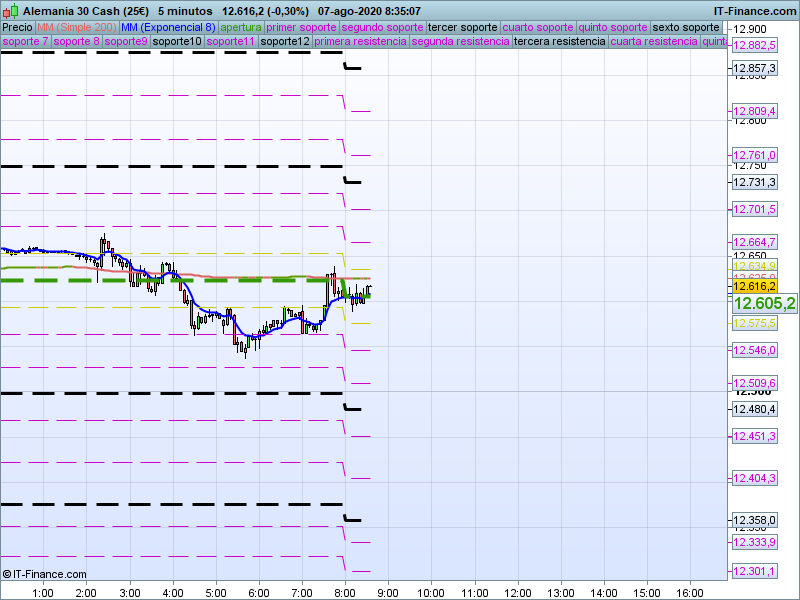Select the Precio indicator label
Image resolution: width=800 pixels, height=600 pixels.
click(x=17, y=27)
